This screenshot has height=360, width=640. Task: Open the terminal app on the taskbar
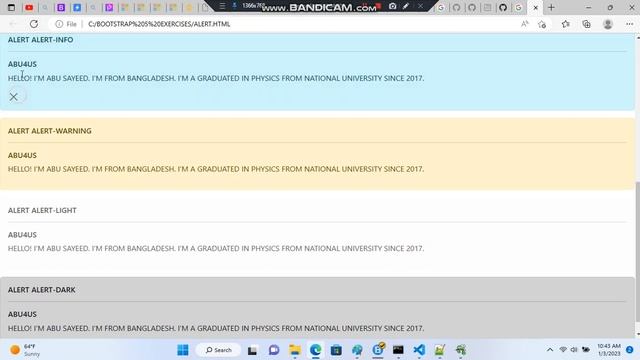[398, 350]
